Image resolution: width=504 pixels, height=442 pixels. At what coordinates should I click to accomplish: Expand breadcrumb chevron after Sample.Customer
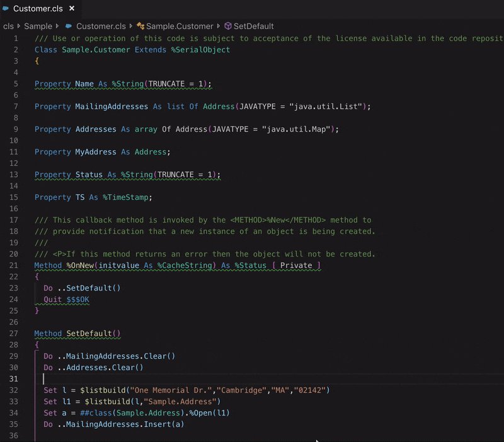click(x=218, y=26)
